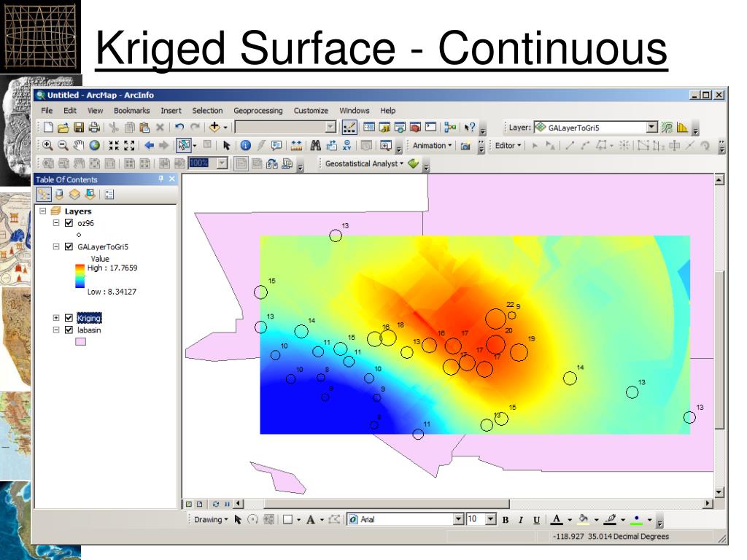Toggle underline text formatting
Screen dimensions: 747x560
click(536, 519)
